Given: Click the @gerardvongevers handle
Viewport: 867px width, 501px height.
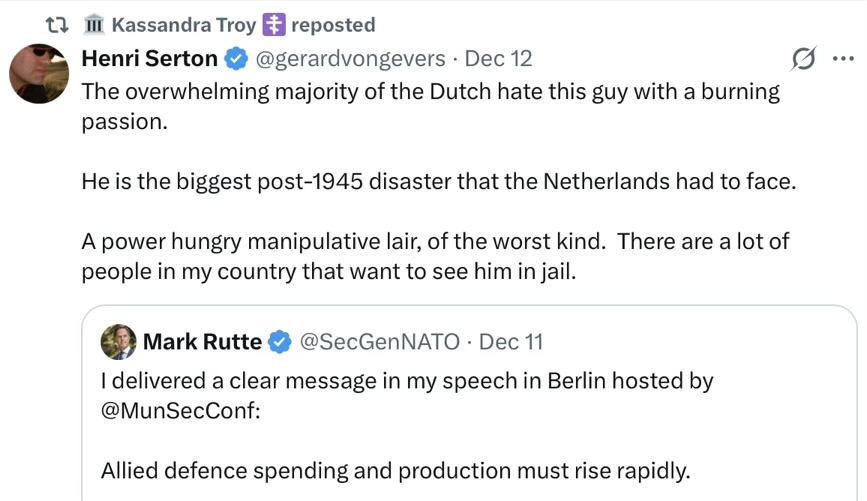Looking at the screenshot, I should tap(350, 59).
